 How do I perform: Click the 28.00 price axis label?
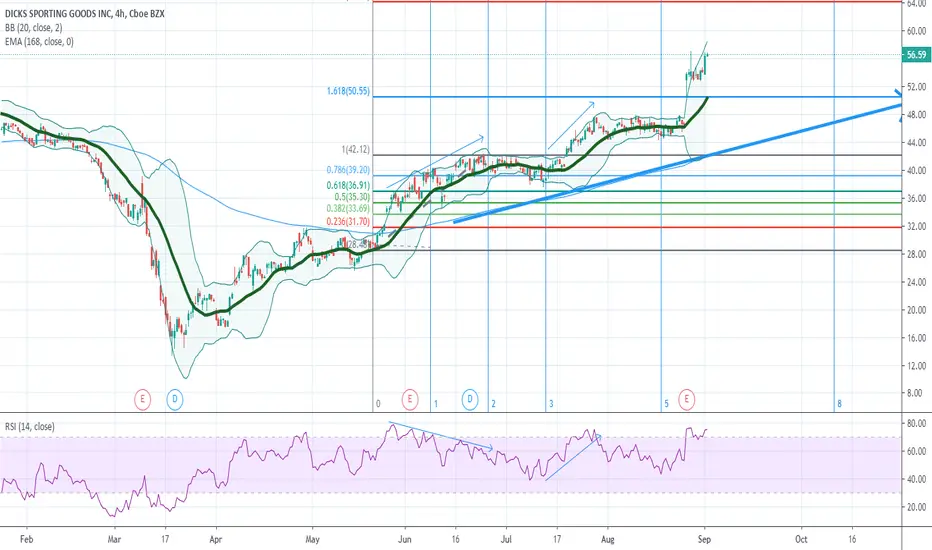[917, 254]
